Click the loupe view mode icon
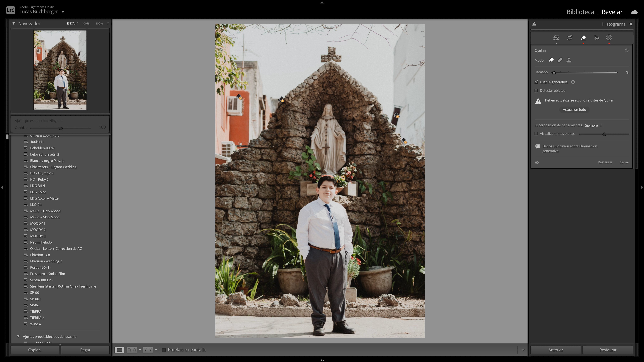Screen dimensions: 644x362 point(119,350)
